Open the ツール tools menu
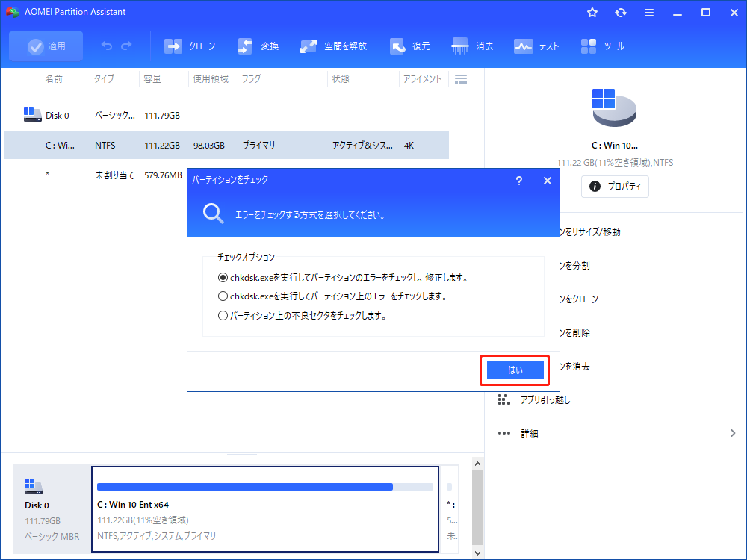747x560 pixels. click(x=603, y=46)
